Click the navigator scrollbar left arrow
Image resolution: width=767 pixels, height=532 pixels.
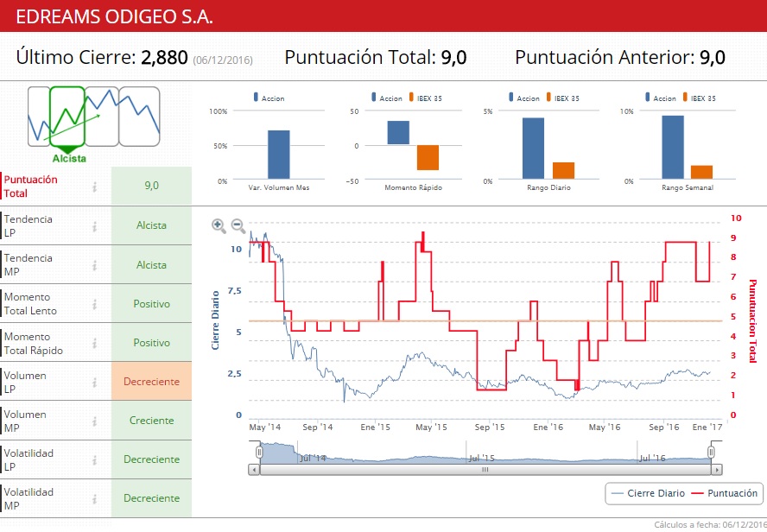click(x=254, y=470)
